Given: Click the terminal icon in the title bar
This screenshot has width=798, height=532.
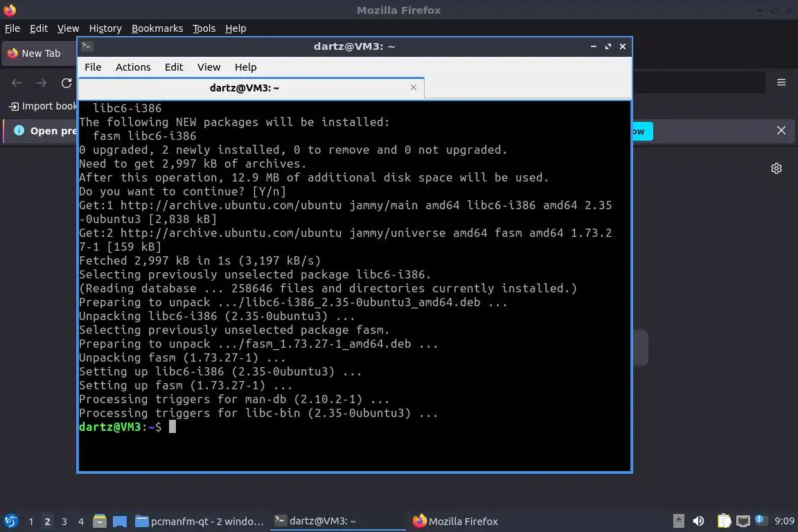Looking at the screenshot, I should pos(87,46).
